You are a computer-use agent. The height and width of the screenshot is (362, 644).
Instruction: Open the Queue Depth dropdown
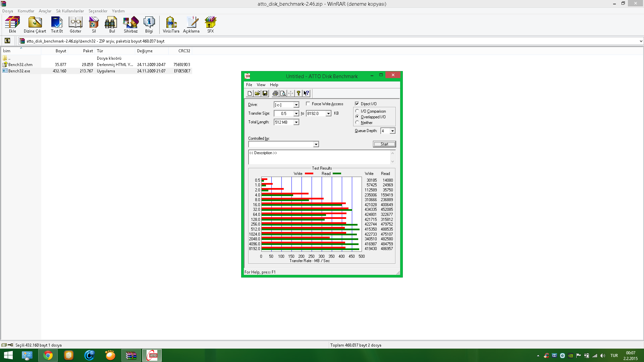point(392,131)
